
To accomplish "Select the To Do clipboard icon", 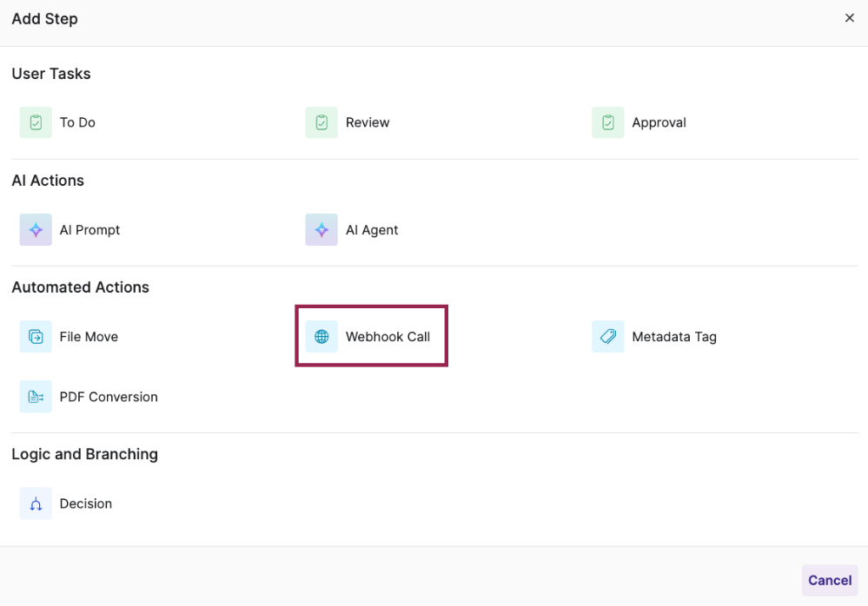I will 36,122.
